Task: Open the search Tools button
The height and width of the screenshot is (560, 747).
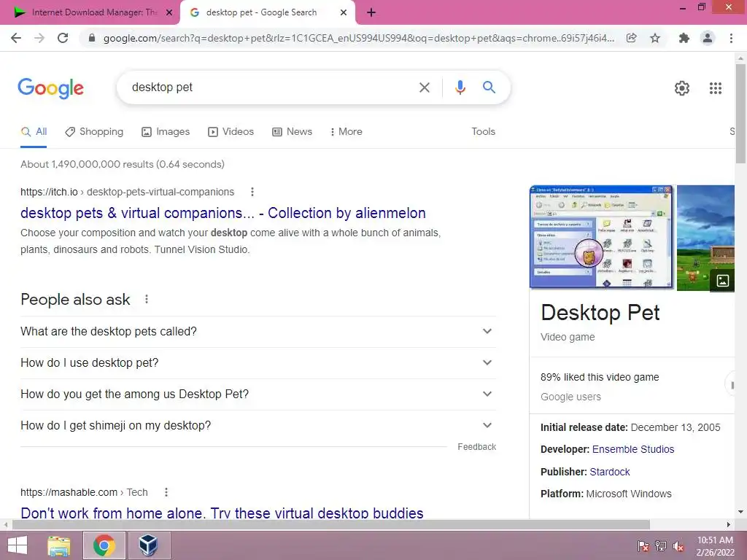Action: [x=483, y=132]
